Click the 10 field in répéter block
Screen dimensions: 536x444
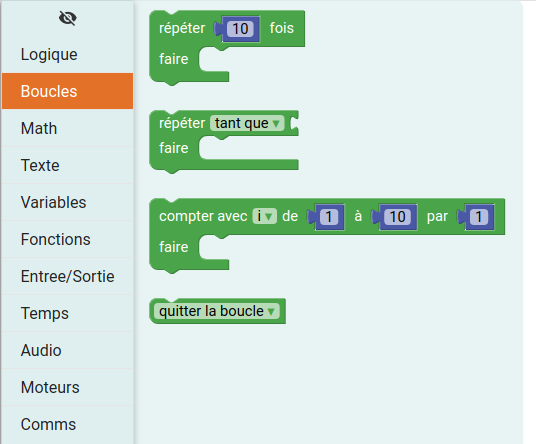point(240,29)
